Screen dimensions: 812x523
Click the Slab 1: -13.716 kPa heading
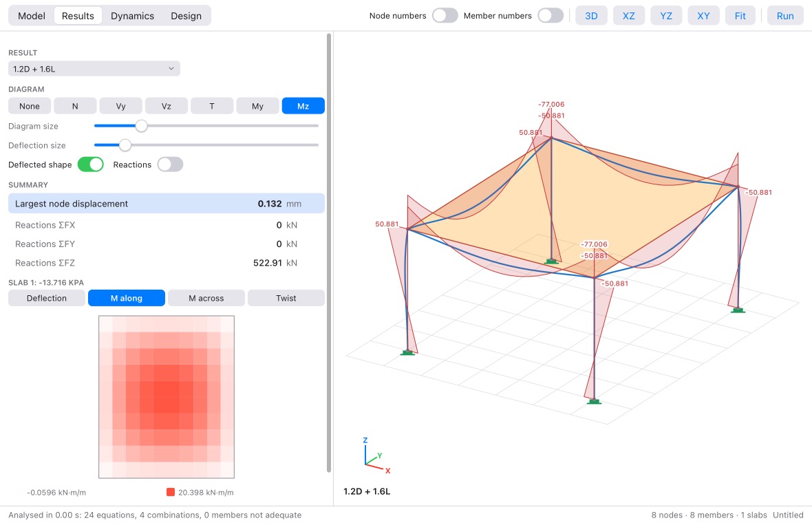(x=46, y=282)
